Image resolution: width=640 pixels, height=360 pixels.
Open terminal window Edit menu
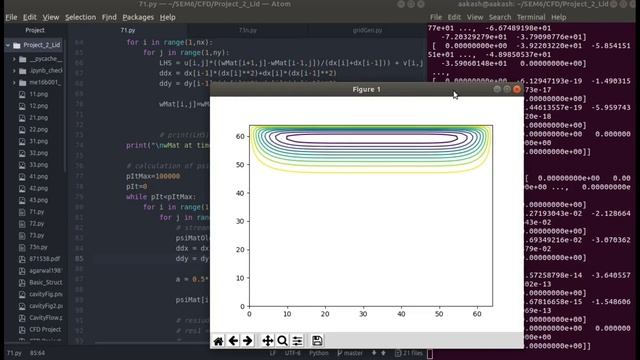(454, 17)
